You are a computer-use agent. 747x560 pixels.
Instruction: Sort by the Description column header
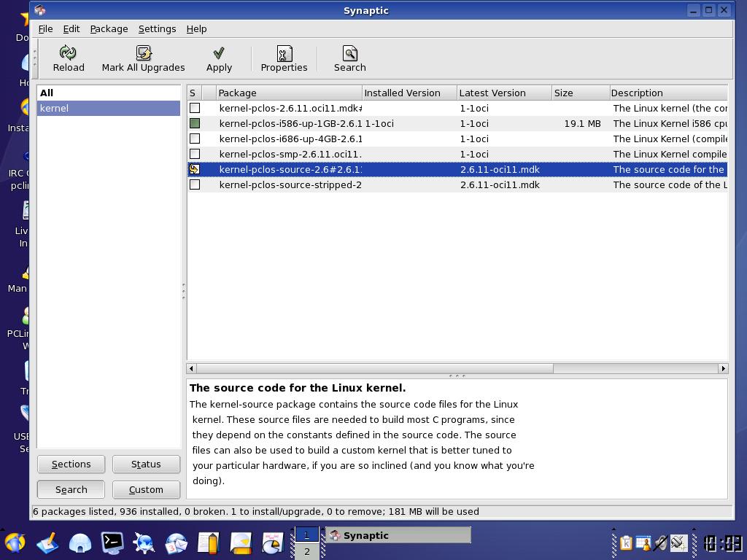click(668, 93)
